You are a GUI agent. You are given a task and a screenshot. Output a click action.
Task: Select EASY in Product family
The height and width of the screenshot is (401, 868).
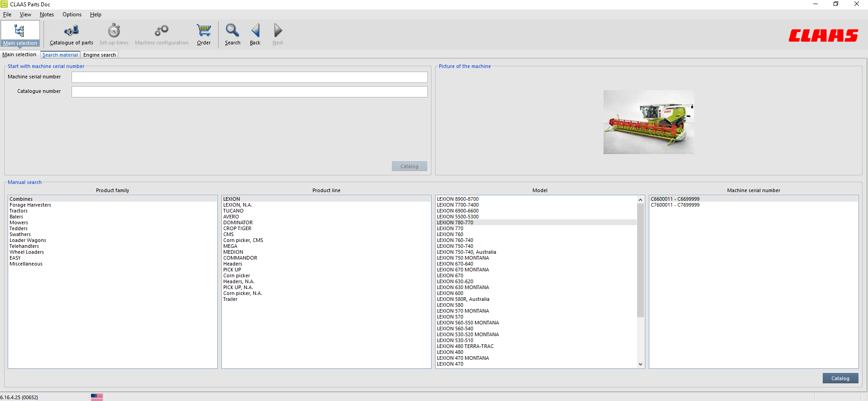coord(112,258)
